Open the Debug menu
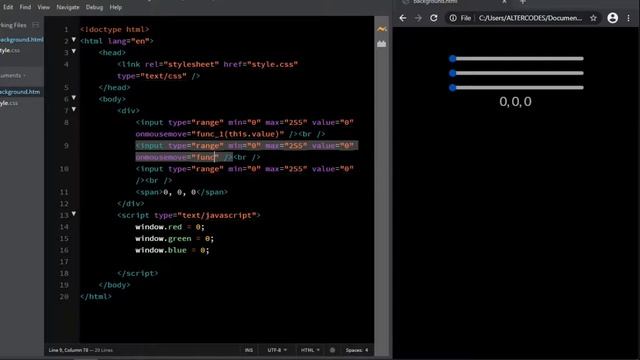 [94, 7]
